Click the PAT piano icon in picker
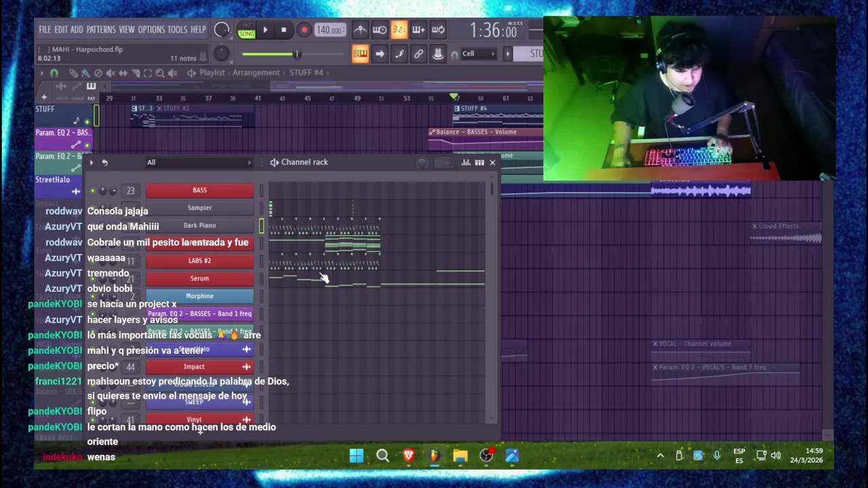This screenshot has height=488, width=868. click(91, 86)
